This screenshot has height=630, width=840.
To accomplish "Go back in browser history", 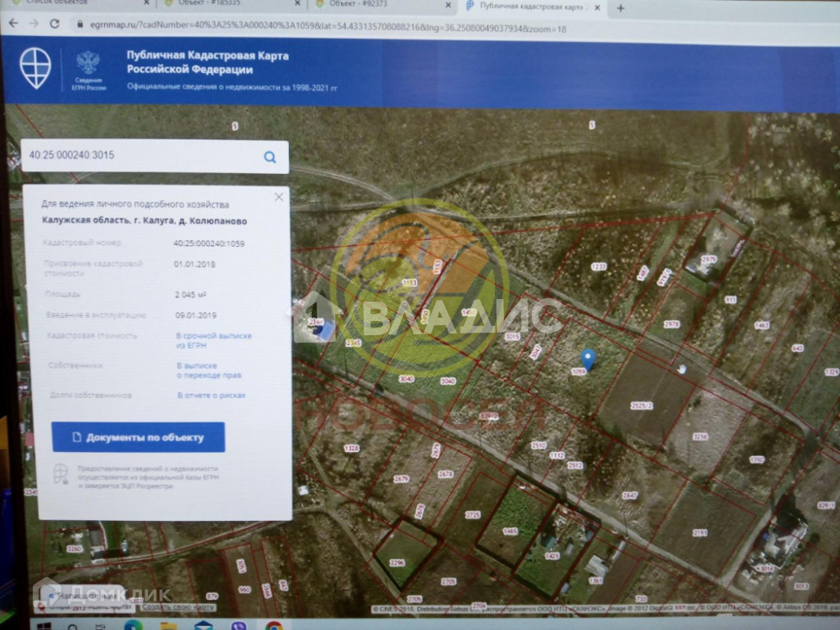I will click(x=13, y=24).
